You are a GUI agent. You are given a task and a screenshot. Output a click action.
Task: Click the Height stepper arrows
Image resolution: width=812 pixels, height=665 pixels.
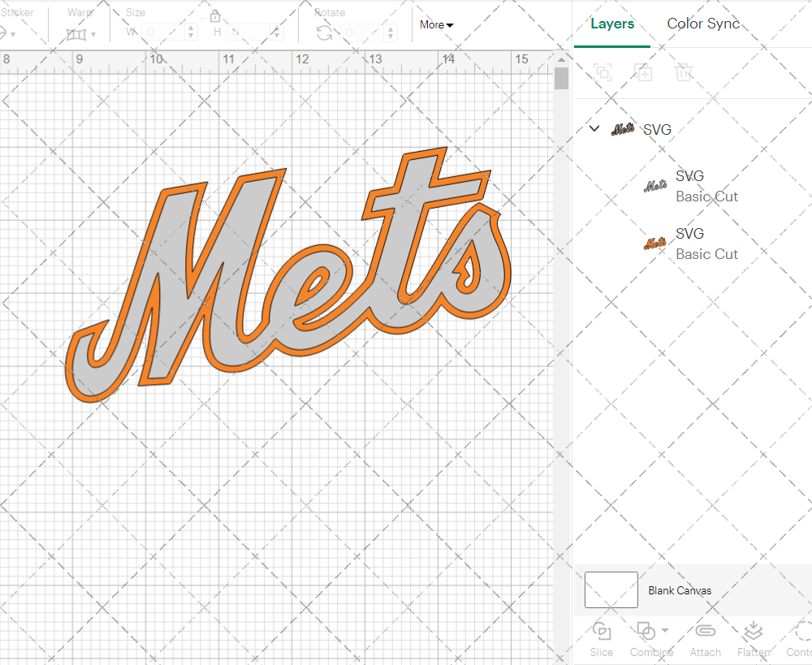277,32
